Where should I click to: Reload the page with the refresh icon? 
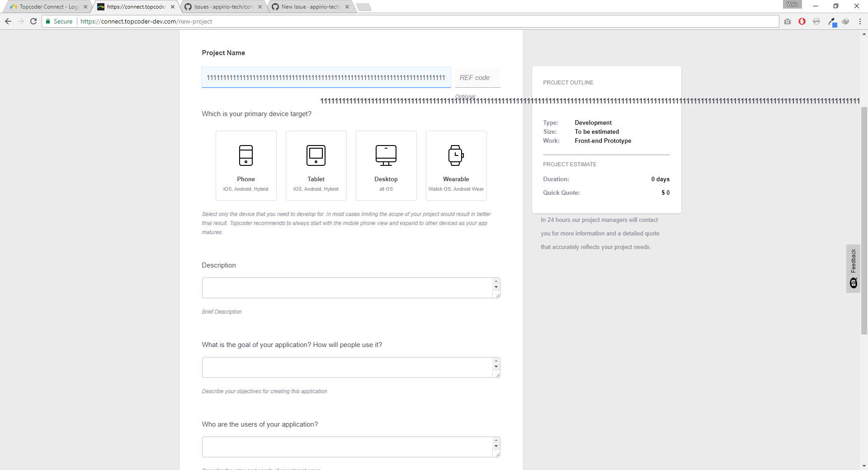(33, 21)
